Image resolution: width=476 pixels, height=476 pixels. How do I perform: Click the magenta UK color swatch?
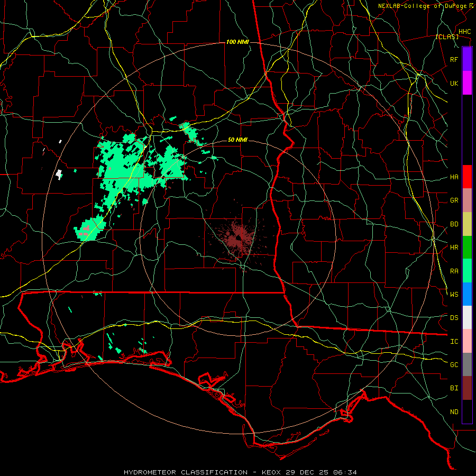click(x=467, y=83)
